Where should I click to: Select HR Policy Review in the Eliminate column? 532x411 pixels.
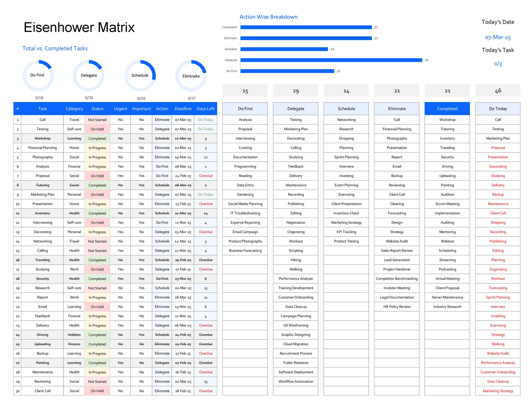pyautogui.click(x=397, y=307)
